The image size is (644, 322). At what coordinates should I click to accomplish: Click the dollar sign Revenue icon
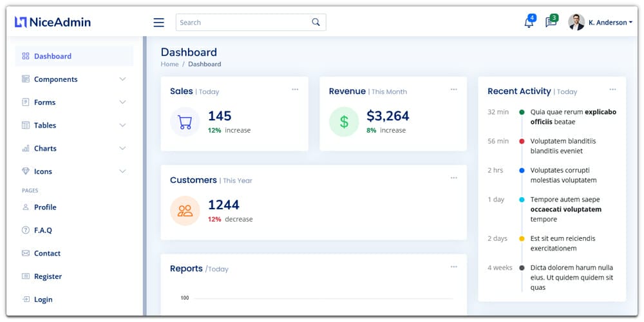click(344, 122)
